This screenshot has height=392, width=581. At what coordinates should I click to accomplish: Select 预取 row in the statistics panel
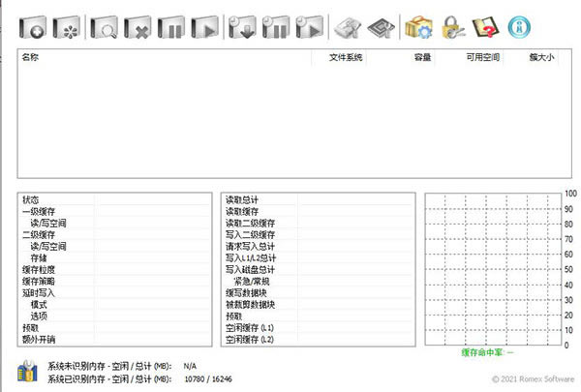pyautogui.click(x=318, y=316)
